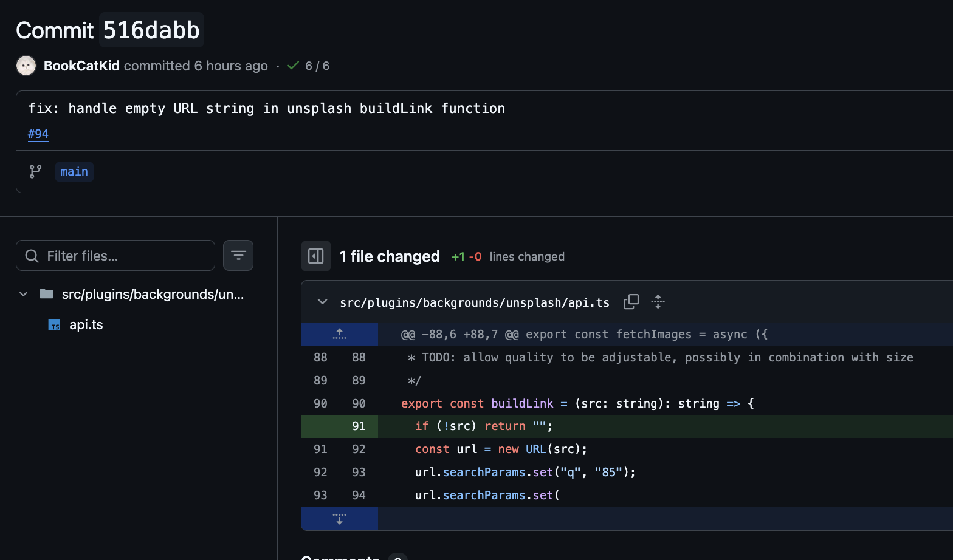This screenshot has width=953, height=560.
Task: Click the search magnifier in Filter files
Action: [x=32, y=256]
